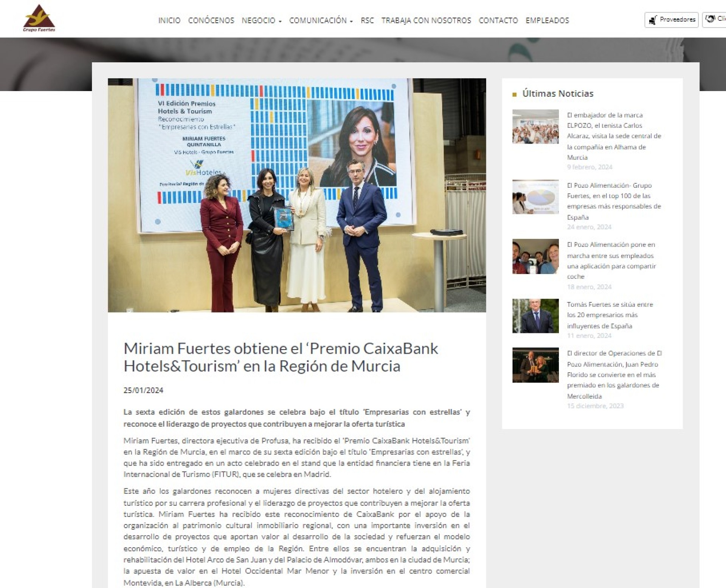Click the date 24 enero, 2024
Screen dimensions: 726x588
point(589,227)
